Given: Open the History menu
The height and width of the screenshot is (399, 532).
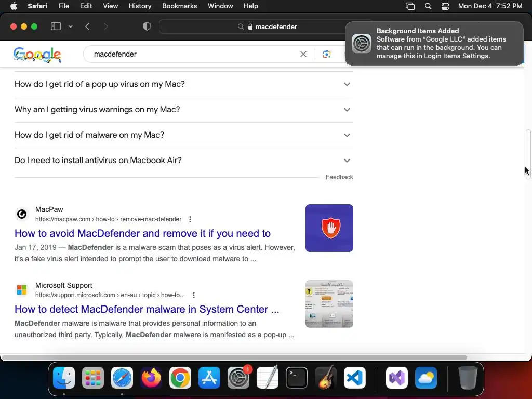Looking at the screenshot, I should [140, 6].
